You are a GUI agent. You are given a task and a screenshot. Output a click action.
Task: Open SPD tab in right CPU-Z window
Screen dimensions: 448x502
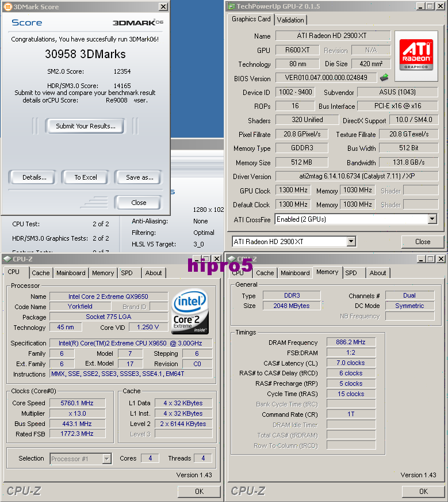point(351,273)
